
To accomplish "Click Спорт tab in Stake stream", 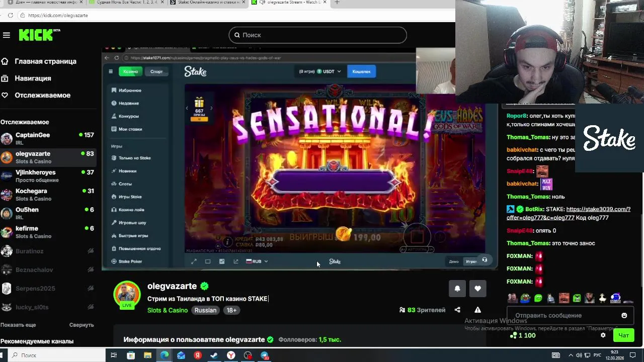I will coord(156,71).
